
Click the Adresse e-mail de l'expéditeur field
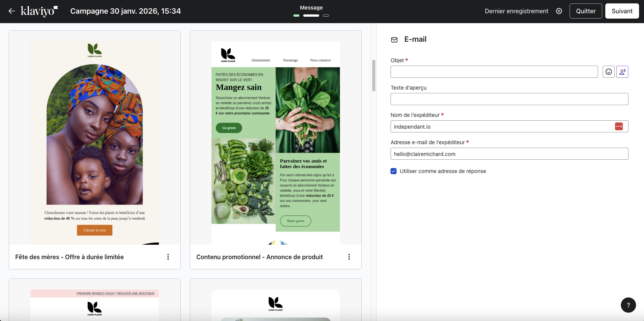509,154
